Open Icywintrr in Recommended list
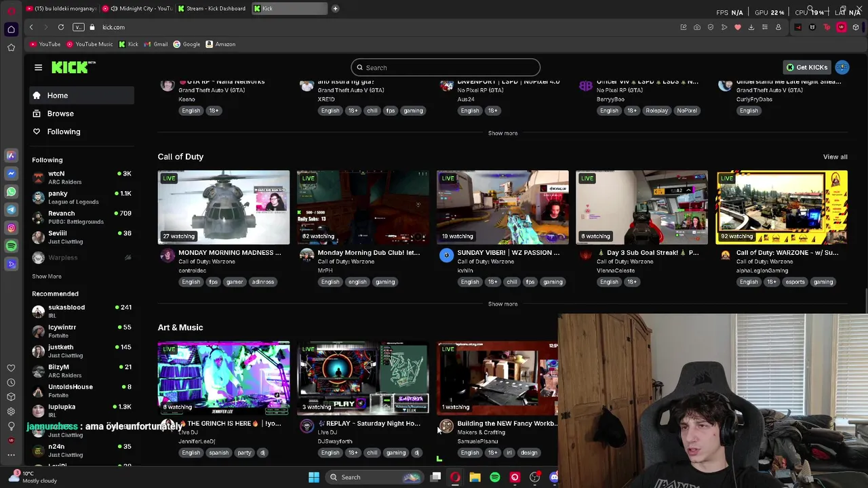Image resolution: width=868 pixels, height=488 pixels. pos(81,331)
